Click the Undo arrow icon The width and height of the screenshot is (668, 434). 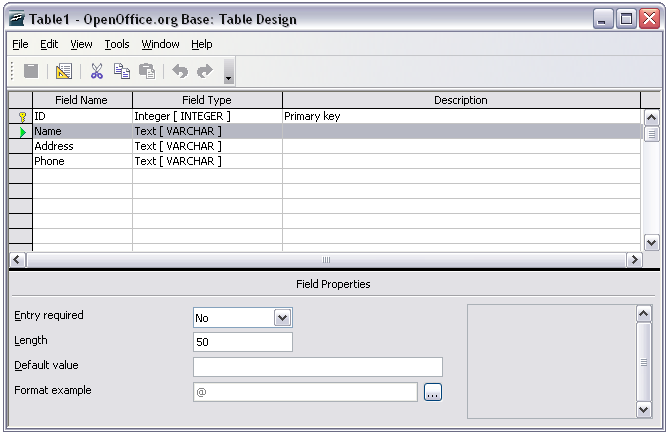click(x=180, y=71)
